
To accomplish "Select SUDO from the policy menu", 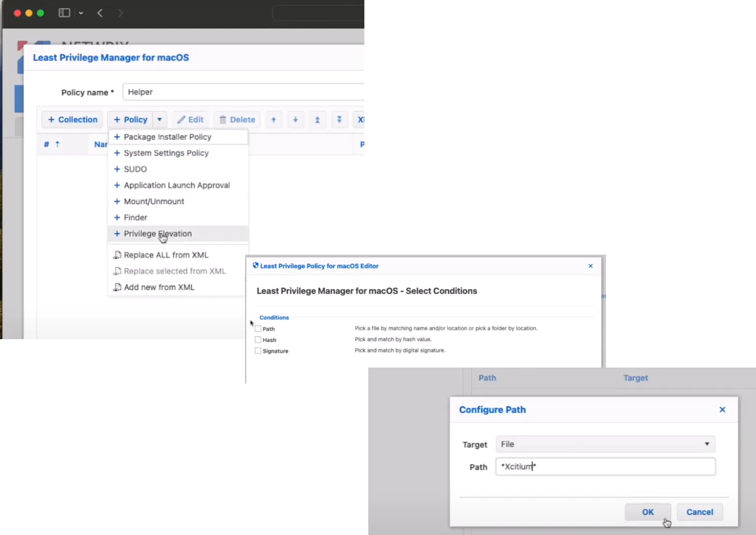I will (x=178, y=169).
